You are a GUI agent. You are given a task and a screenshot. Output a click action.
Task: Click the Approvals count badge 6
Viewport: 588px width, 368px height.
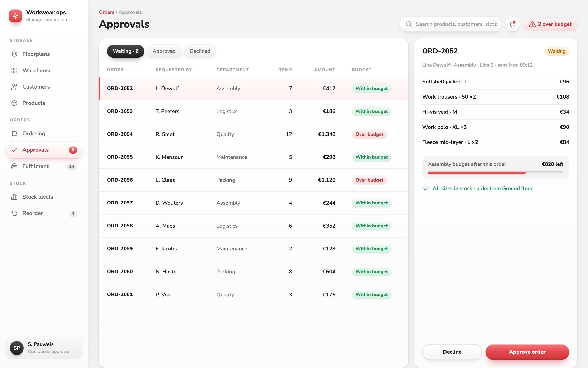pos(73,150)
